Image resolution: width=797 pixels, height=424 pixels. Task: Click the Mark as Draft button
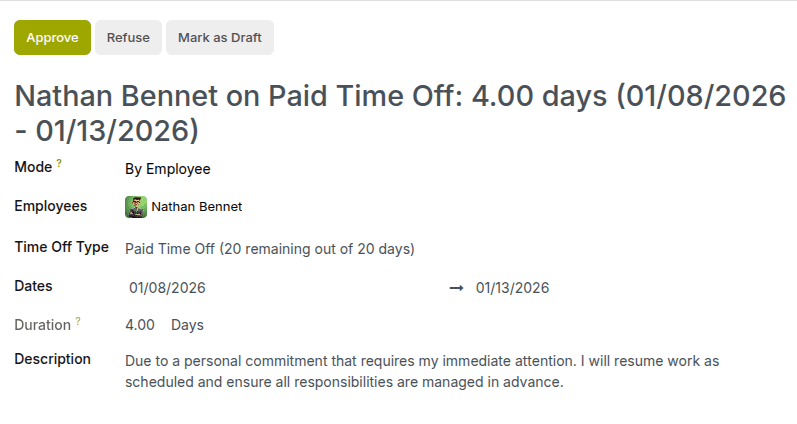[220, 38]
